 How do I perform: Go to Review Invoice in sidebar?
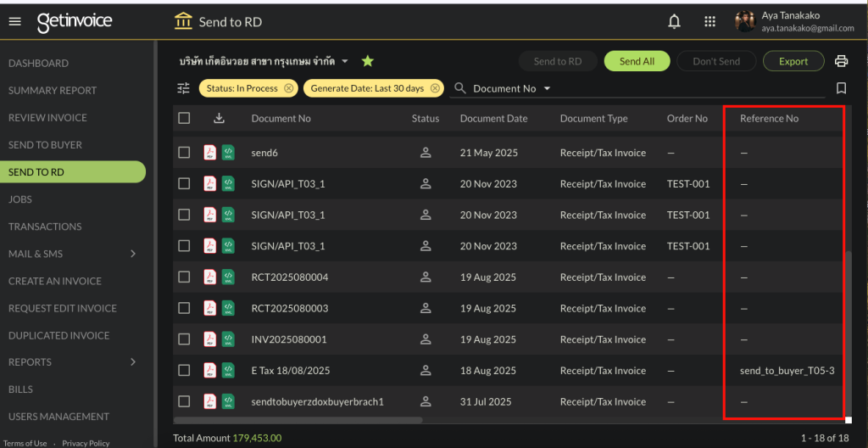point(47,118)
